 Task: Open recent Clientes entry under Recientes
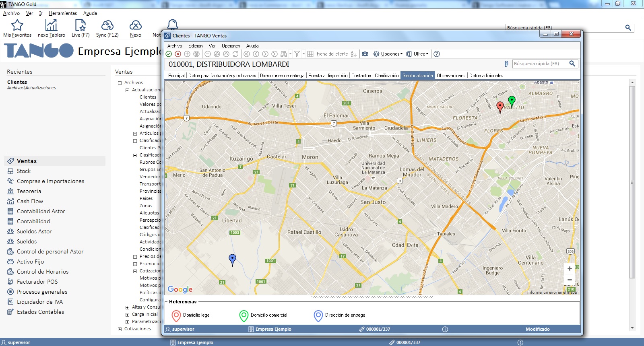[17, 82]
